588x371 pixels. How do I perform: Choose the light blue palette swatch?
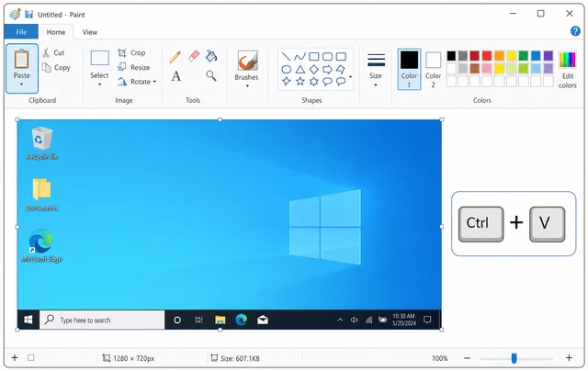coord(536,69)
